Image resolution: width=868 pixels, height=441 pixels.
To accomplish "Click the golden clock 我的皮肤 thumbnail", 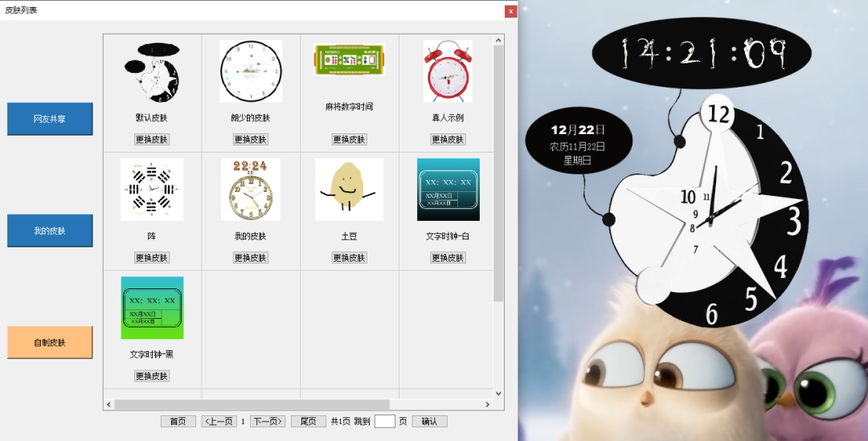I will 251,190.
